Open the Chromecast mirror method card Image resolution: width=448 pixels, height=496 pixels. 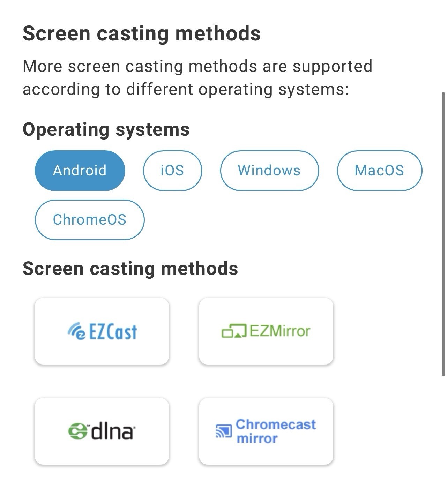tap(266, 431)
